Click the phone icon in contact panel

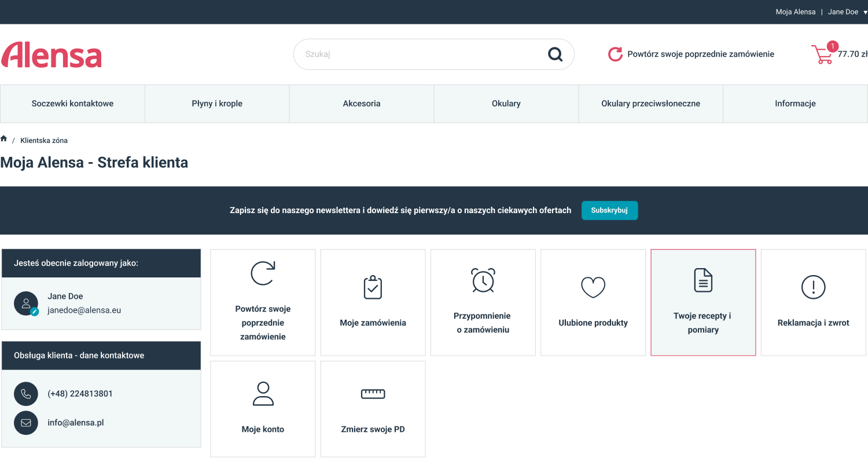[26, 394]
